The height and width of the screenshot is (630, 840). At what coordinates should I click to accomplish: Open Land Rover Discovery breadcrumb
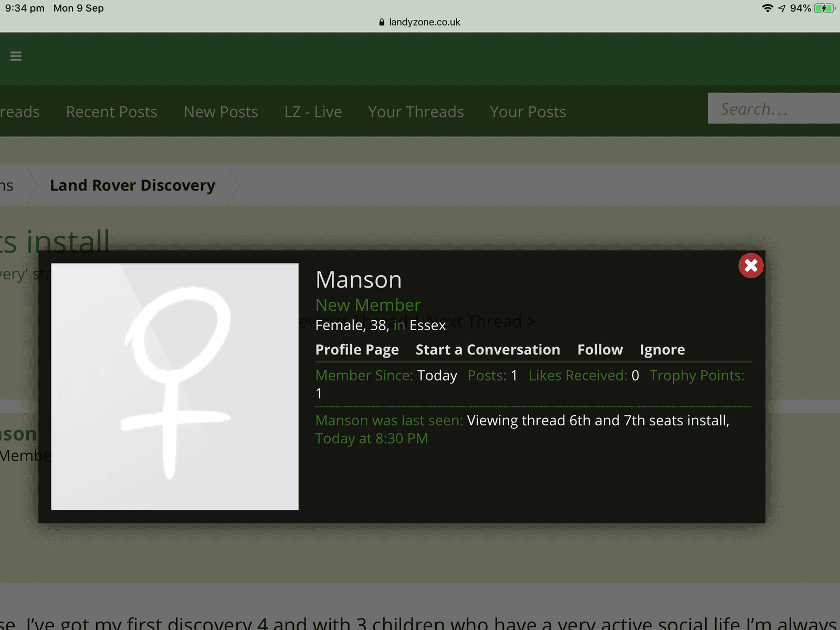click(x=133, y=185)
